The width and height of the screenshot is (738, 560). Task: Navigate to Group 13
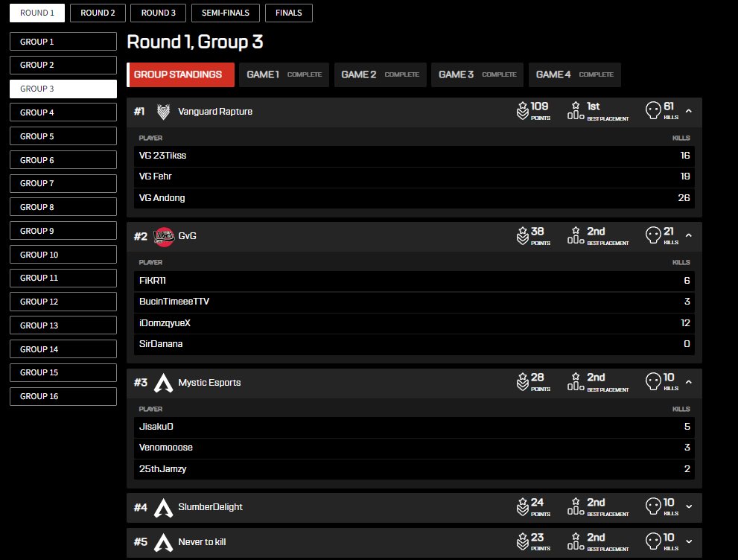(x=63, y=325)
